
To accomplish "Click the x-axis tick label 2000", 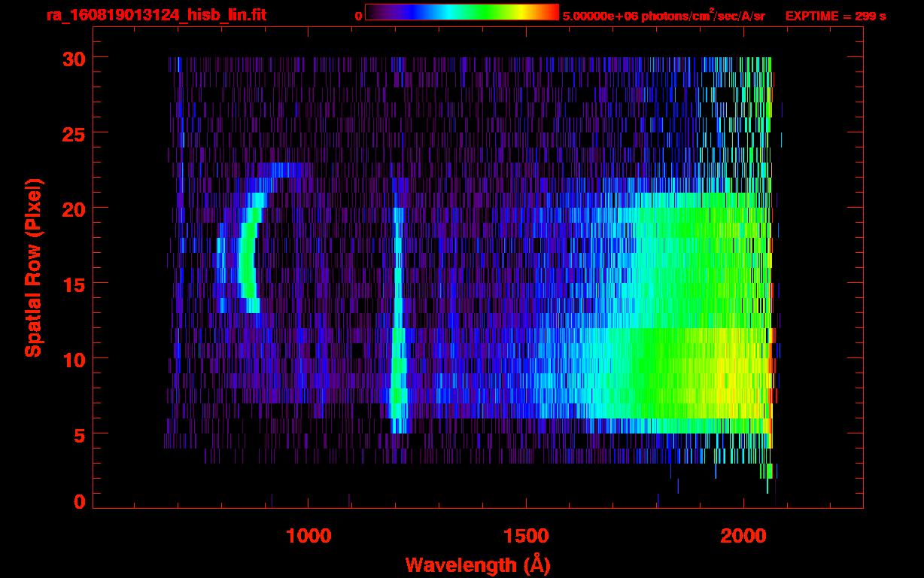I will click(744, 536).
